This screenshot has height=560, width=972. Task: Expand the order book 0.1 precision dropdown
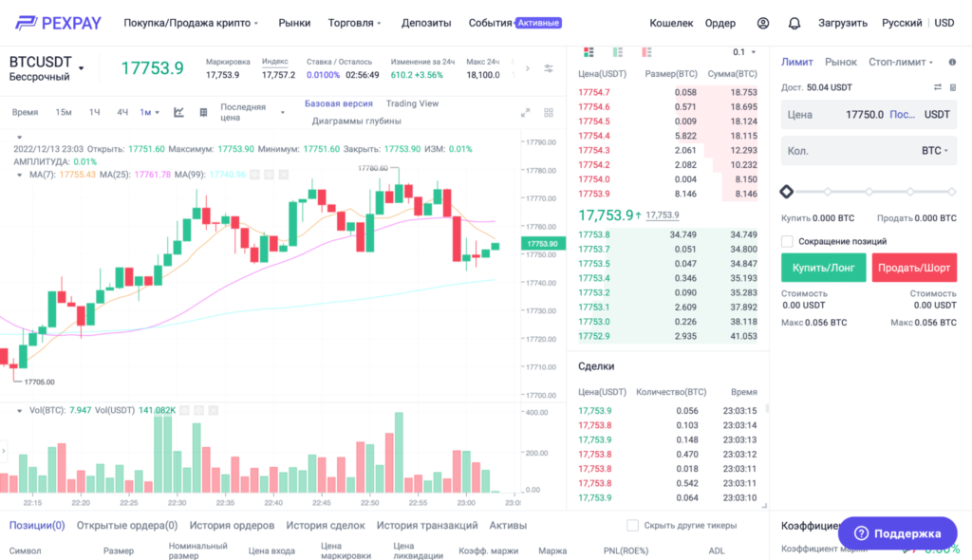pyautogui.click(x=744, y=52)
